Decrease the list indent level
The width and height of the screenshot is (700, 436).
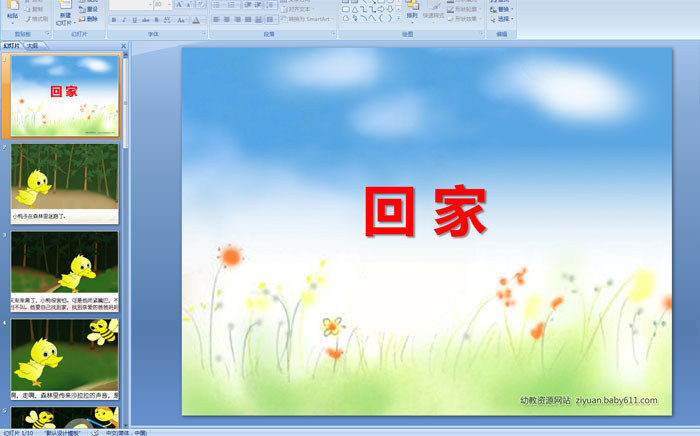247,5
